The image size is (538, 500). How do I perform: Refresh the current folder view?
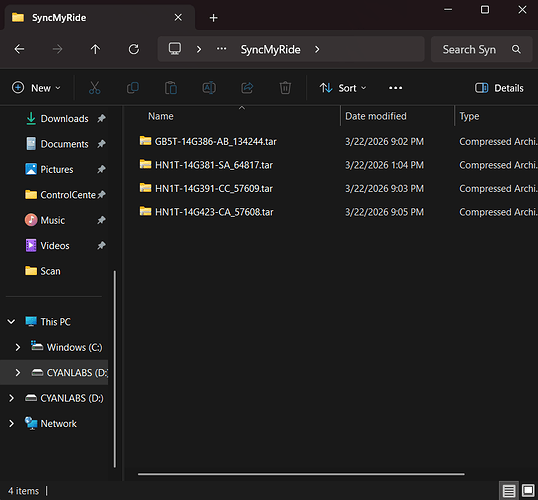134,49
